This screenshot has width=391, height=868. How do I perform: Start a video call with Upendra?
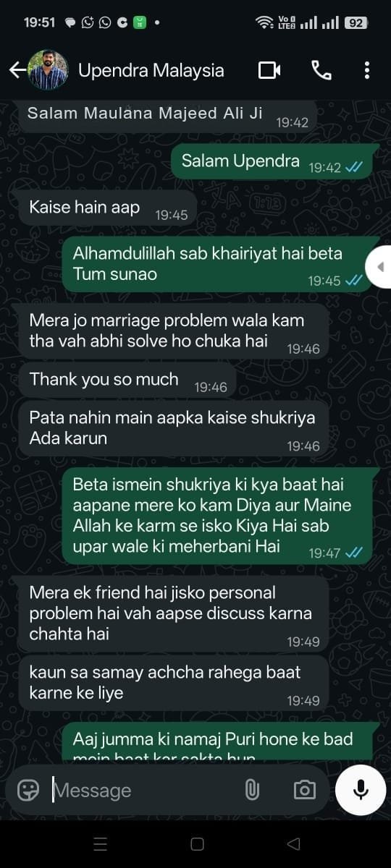click(269, 70)
